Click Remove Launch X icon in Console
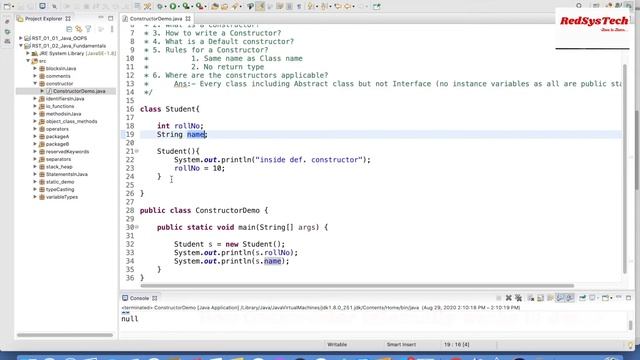The height and width of the screenshot is (360, 640). pyautogui.click(x=509, y=298)
